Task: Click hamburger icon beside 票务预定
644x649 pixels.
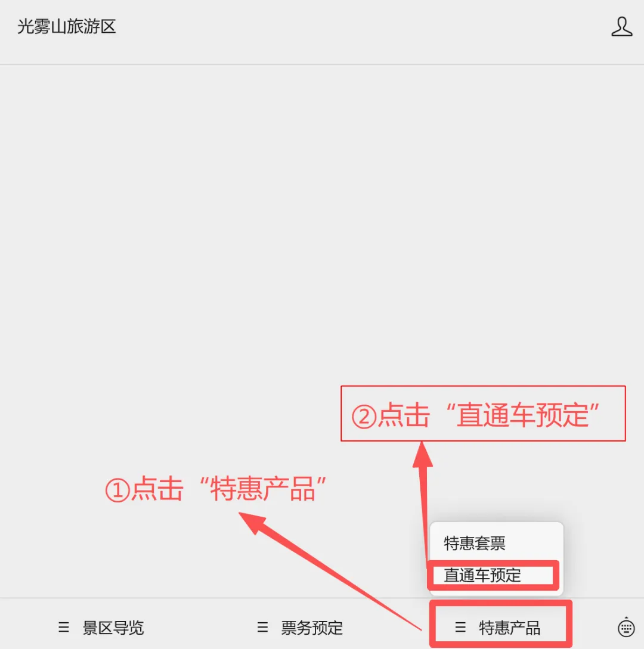Action: (262, 628)
